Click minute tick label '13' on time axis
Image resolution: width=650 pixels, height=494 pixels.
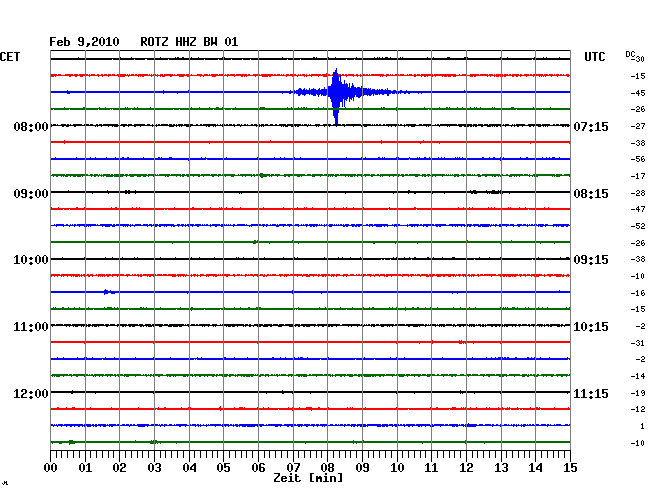pos(501,467)
